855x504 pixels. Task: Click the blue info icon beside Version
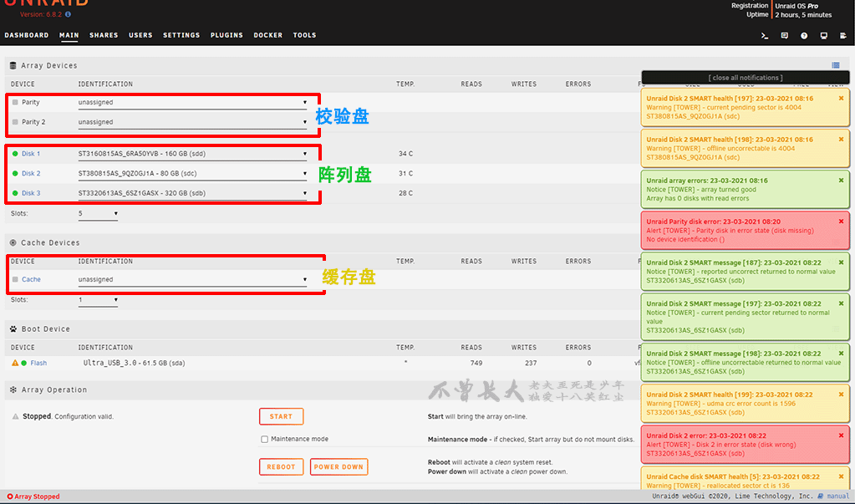[x=69, y=14]
